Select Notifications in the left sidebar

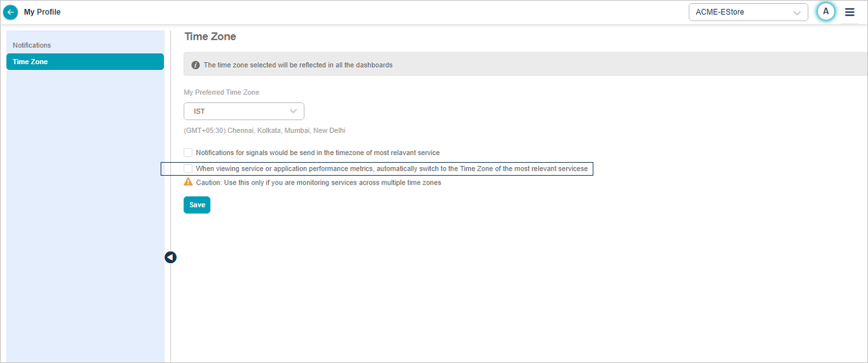tap(32, 45)
